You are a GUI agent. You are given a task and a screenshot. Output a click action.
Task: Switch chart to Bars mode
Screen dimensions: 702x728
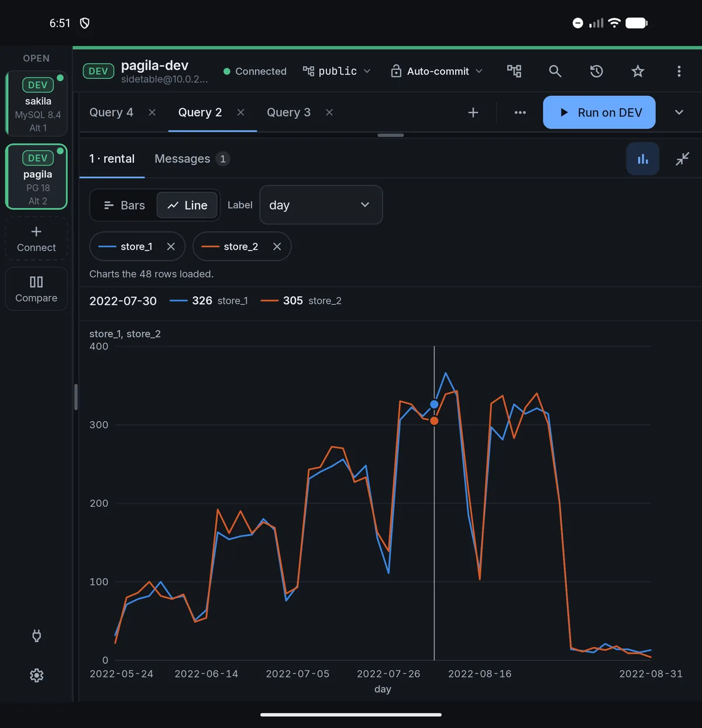click(x=124, y=205)
